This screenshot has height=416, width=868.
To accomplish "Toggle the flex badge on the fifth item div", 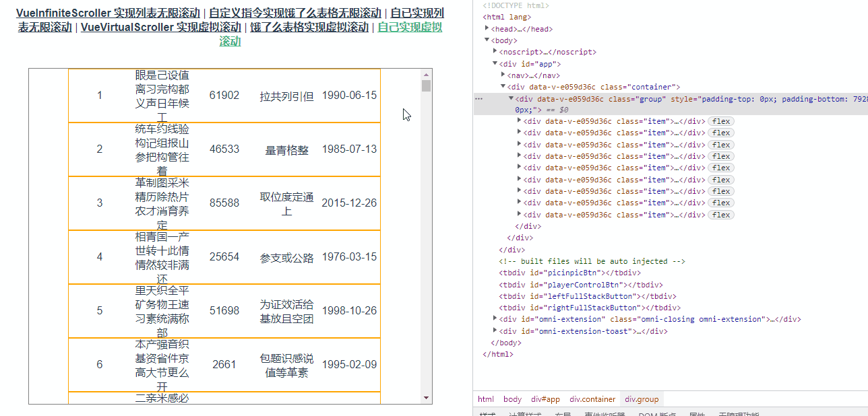I will [x=720, y=168].
